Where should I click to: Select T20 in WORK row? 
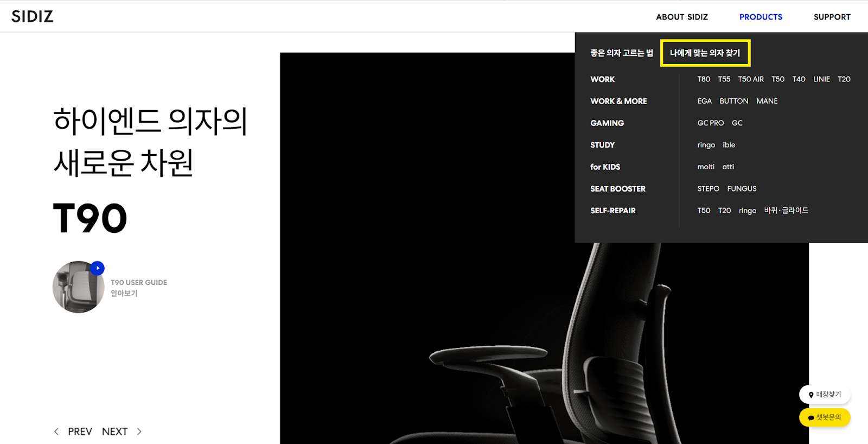pyautogui.click(x=844, y=79)
